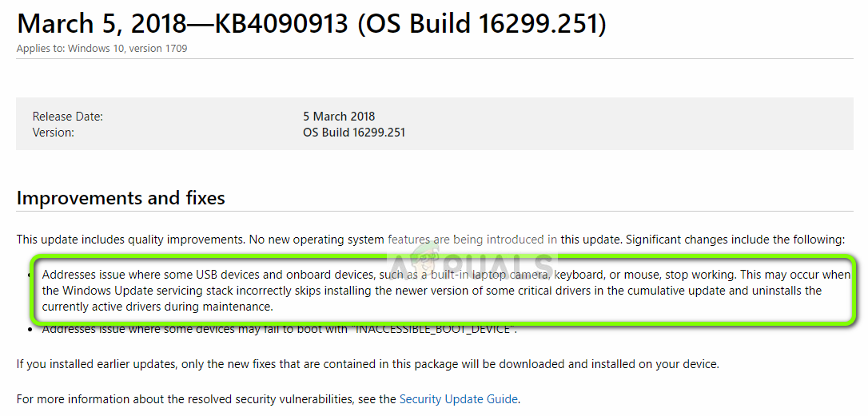Select the 'Release Date:' label
Screen dimensions: 868x416
click(x=68, y=117)
